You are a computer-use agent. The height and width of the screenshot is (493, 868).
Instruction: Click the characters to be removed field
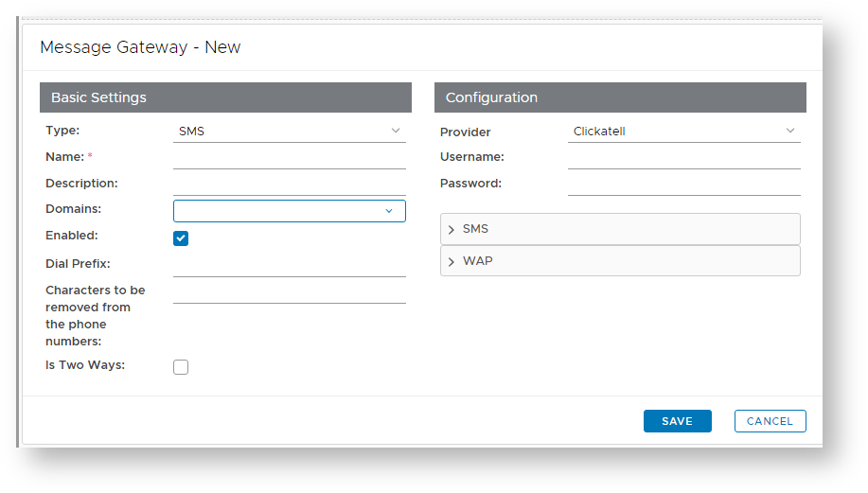289,291
